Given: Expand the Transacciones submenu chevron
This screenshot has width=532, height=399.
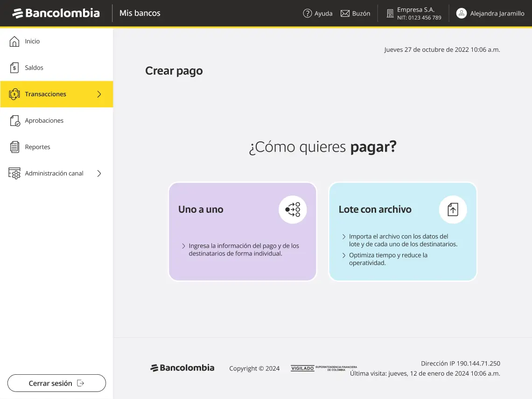Looking at the screenshot, I should coord(99,94).
